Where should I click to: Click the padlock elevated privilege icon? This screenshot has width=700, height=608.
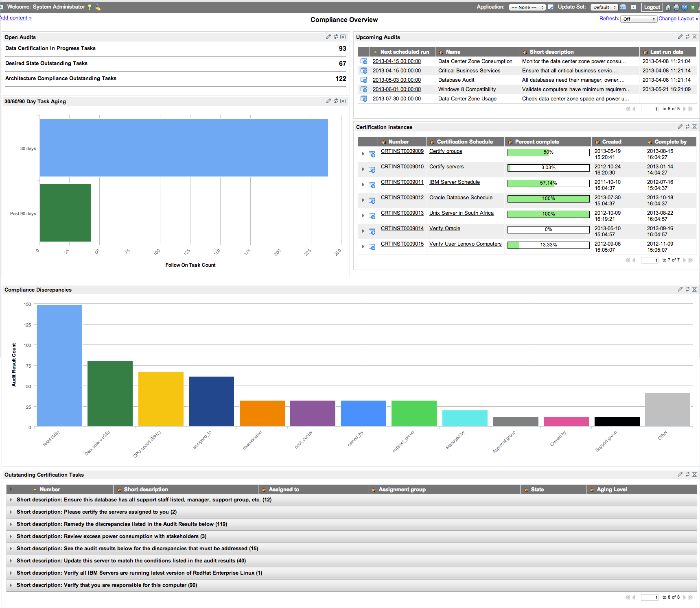(98, 7)
